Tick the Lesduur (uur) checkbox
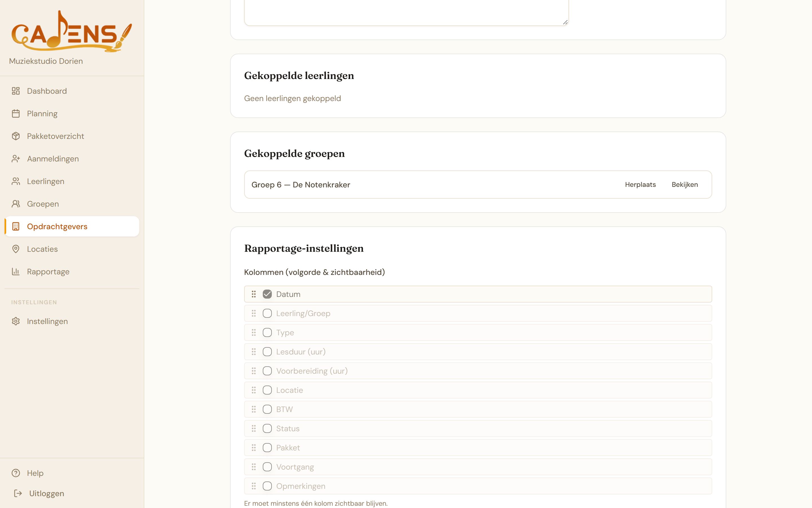 pos(267,352)
